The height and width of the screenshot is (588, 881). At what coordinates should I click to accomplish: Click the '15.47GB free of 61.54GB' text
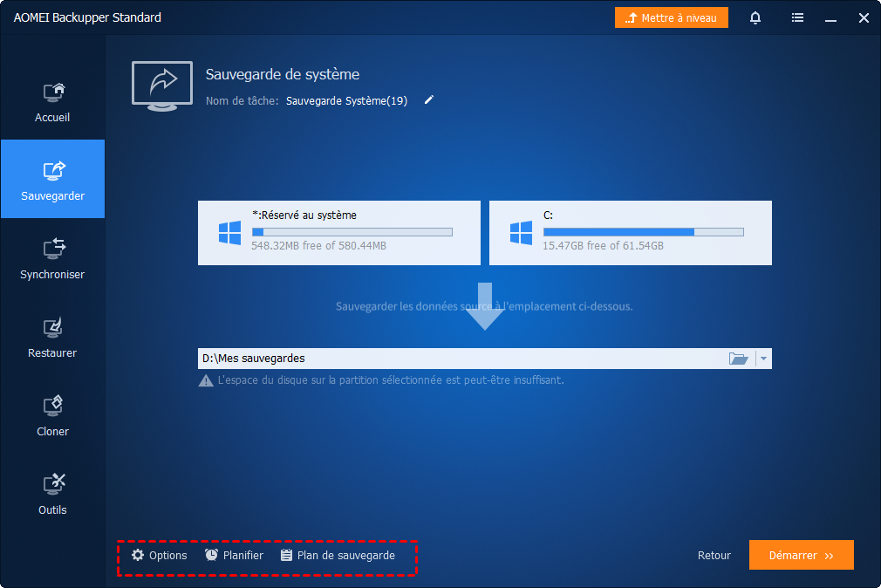(603, 246)
